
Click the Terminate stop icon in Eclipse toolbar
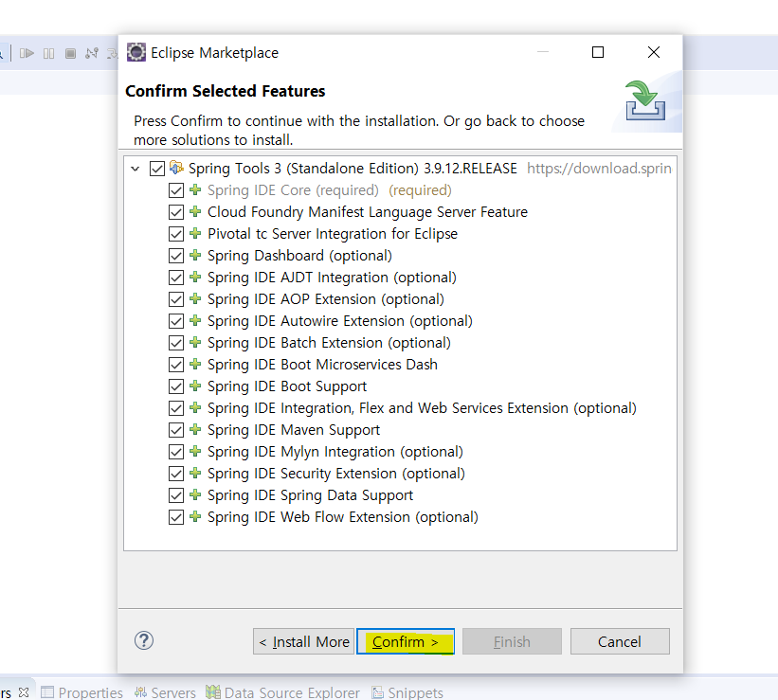click(70, 53)
